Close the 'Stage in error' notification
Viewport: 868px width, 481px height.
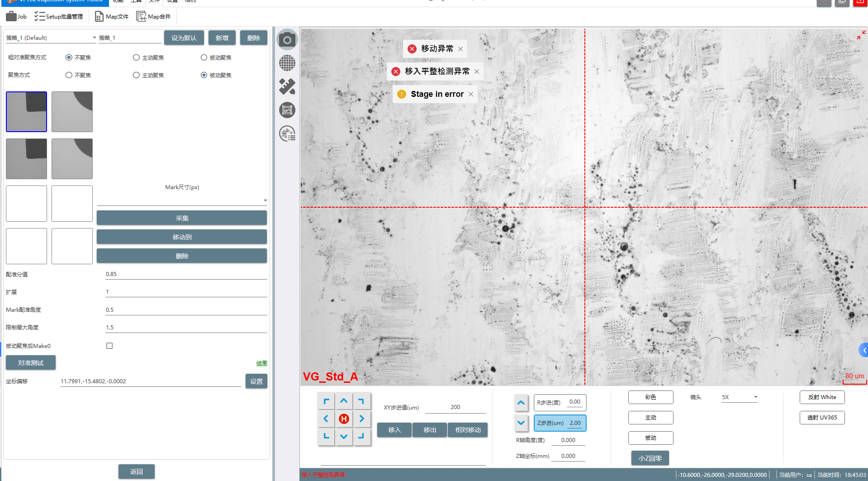[471, 94]
